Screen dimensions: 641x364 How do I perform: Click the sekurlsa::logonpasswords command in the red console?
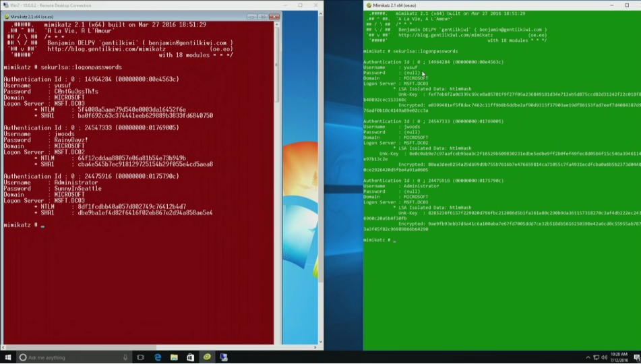tap(81, 67)
